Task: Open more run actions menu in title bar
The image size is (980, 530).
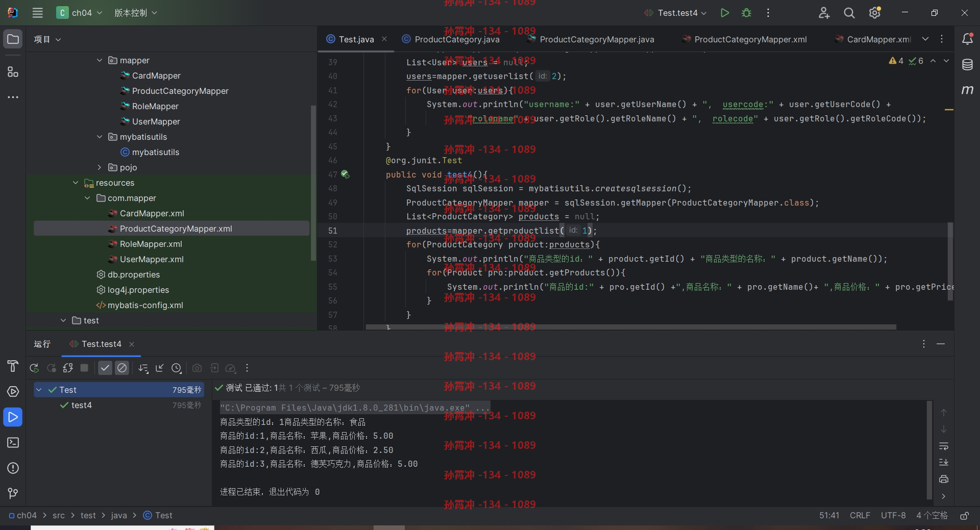Action: point(768,13)
